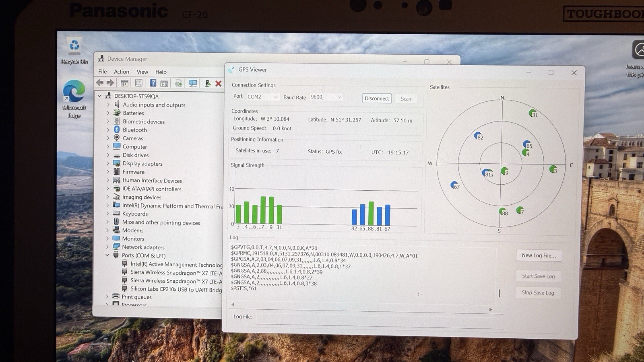
Task: Select Bluetooth category icon in device tree
Action: click(x=117, y=130)
